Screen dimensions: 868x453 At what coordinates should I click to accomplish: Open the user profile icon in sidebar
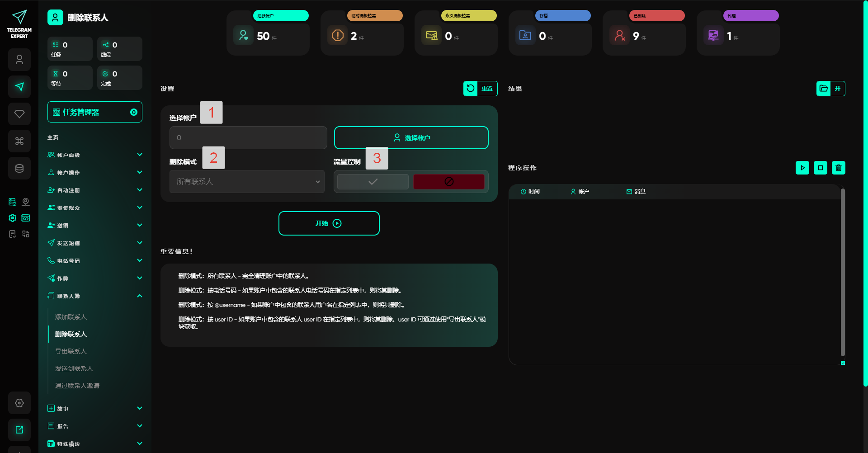(19, 60)
